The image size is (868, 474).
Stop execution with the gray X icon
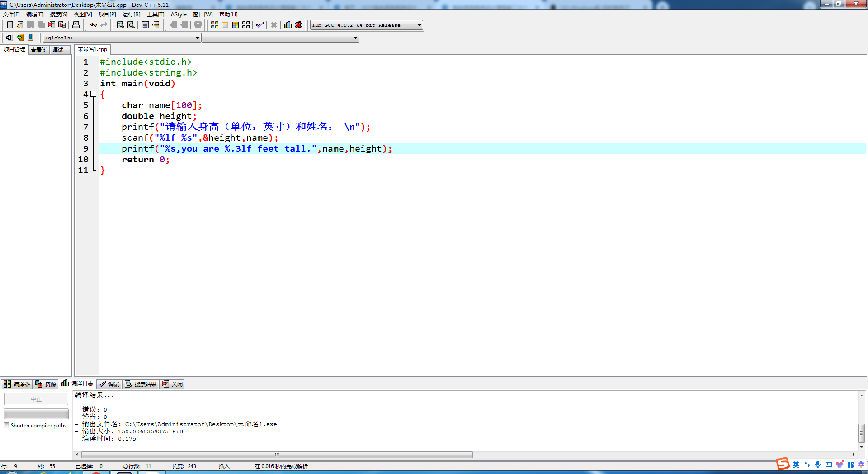(x=274, y=25)
